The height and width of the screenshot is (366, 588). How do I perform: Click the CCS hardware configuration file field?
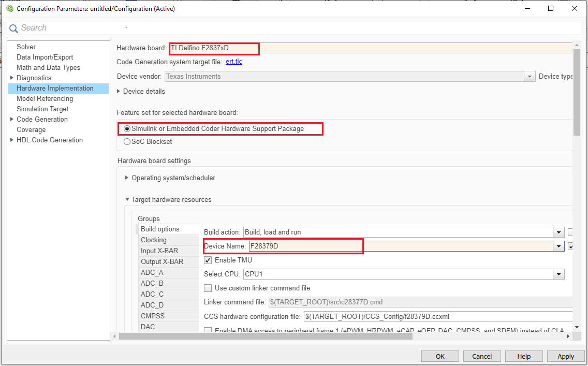tap(438, 316)
